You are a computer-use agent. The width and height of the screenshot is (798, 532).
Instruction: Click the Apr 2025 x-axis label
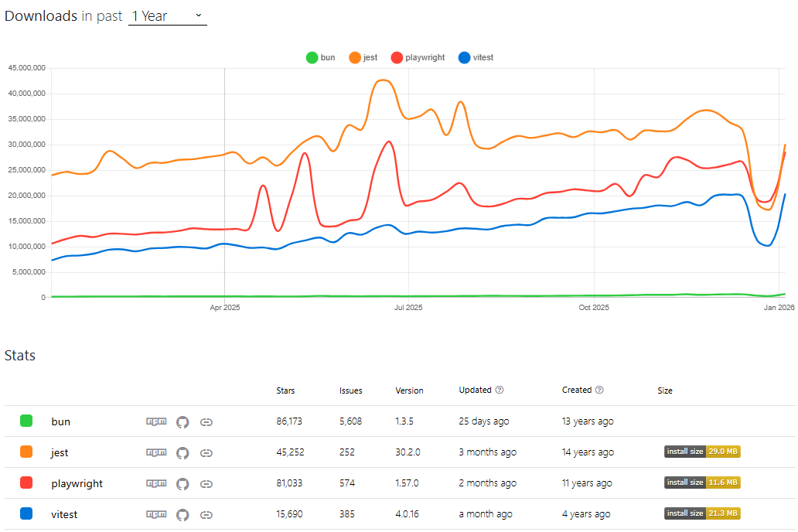[224, 308]
